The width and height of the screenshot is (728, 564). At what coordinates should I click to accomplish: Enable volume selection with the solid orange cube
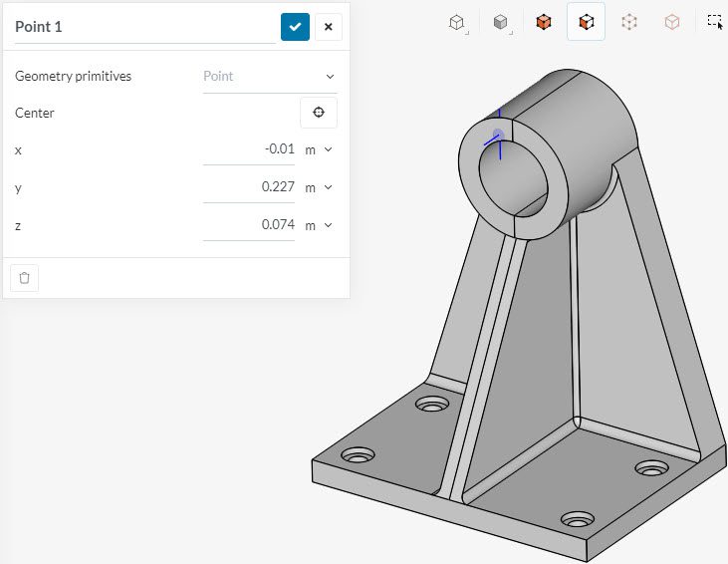click(544, 21)
